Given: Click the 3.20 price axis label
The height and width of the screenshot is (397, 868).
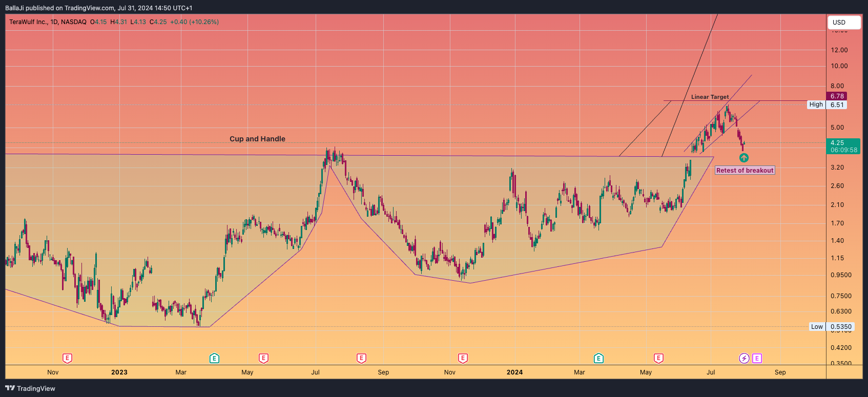Looking at the screenshot, I should point(837,168).
